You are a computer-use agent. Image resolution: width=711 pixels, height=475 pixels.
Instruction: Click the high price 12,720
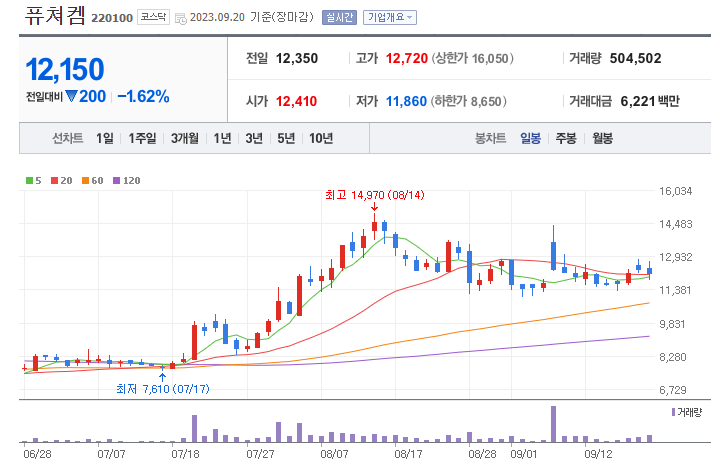(x=407, y=58)
